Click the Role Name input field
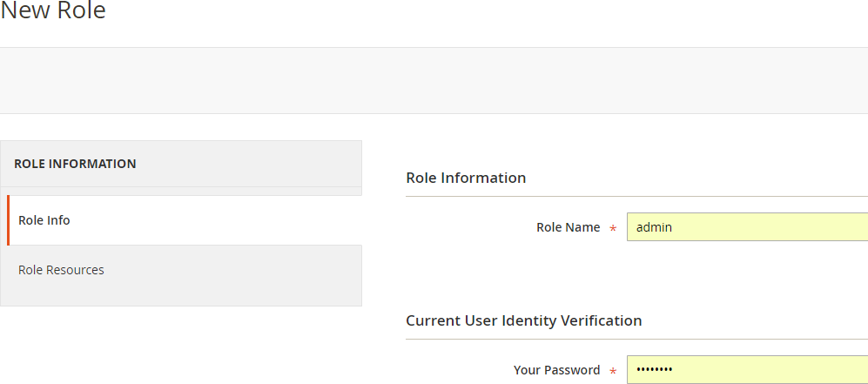The image size is (868, 384). 746,227
